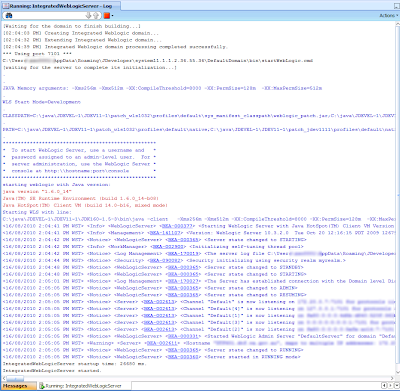The height and width of the screenshot is (391, 400).
Task: Click the find next down arrow
Action: tap(88, 15)
